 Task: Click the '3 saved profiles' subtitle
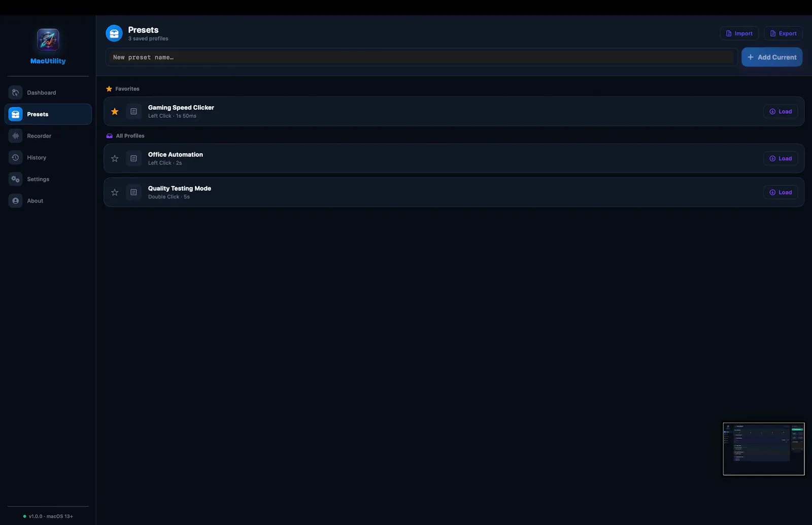pos(148,39)
